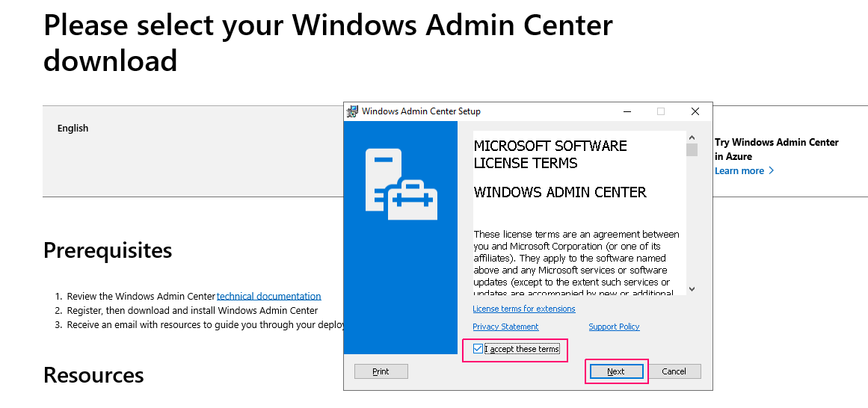Open the technical documentation link
Viewport: 868px width, 408px height.
click(269, 296)
